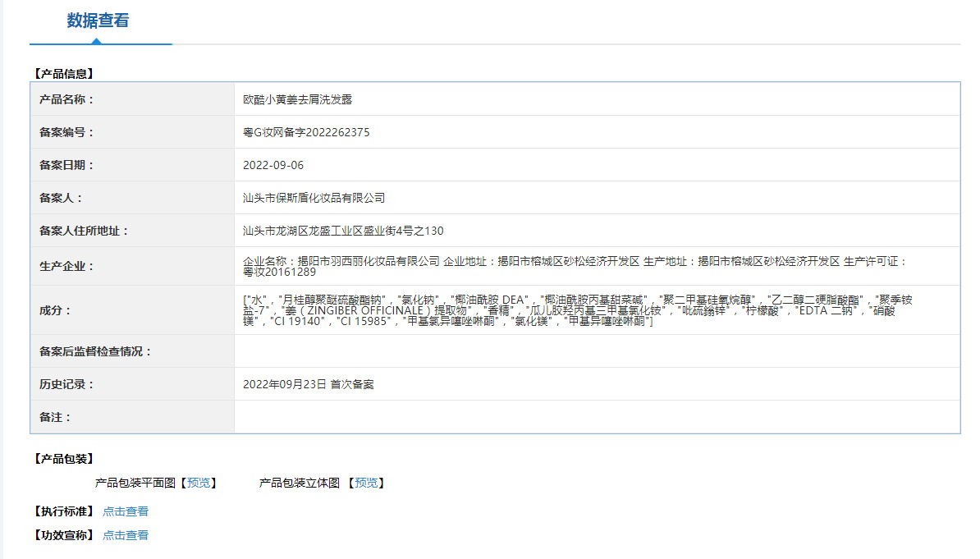Open 点击查看 link next to 功效宣称
980x559 pixels.
tap(126, 535)
